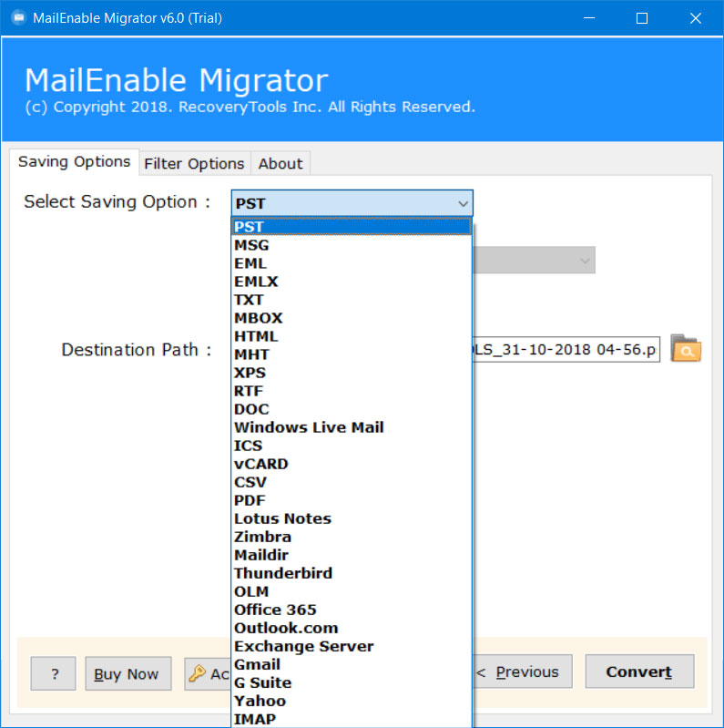Choose IMAP at the list bottom
This screenshot has width=724, height=728.
point(352,719)
